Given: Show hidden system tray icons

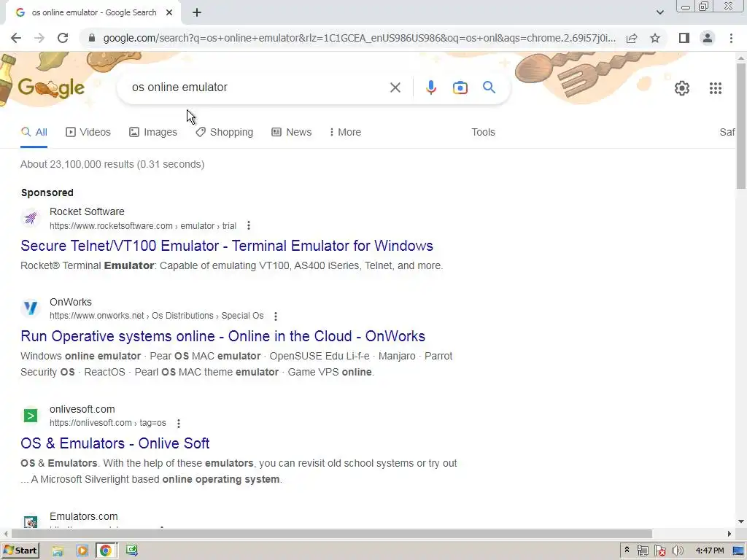Looking at the screenshot, I should tap(627, 550).
